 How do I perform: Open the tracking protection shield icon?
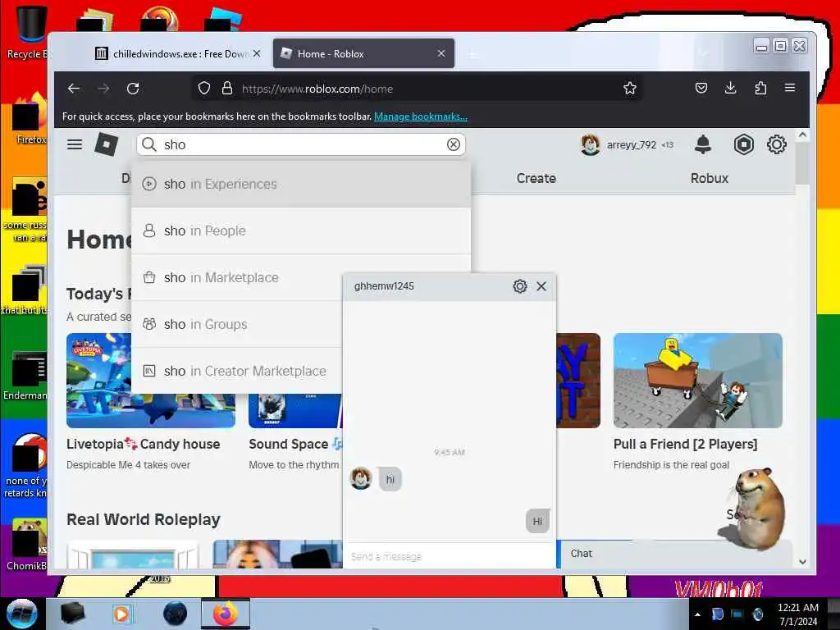[x=204, y=89]
